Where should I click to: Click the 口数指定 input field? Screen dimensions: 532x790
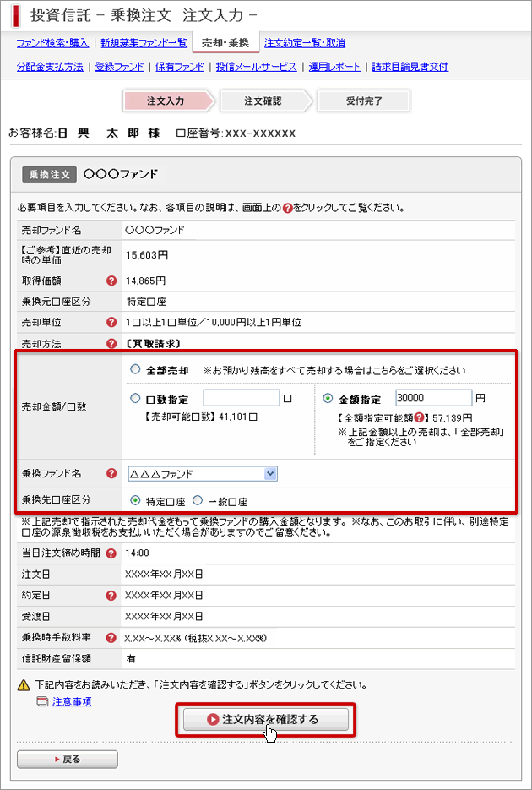pyautogui.click(x=241, y=398)
